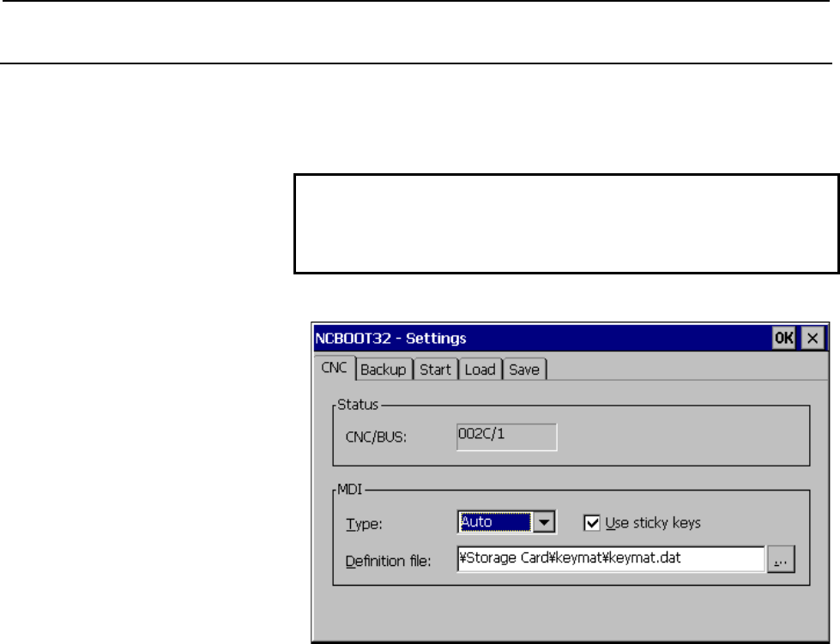Click the CNC/BUS label in Status group
Image resolution: width=840 pixels, height=644 pixels.
[376, 437]
